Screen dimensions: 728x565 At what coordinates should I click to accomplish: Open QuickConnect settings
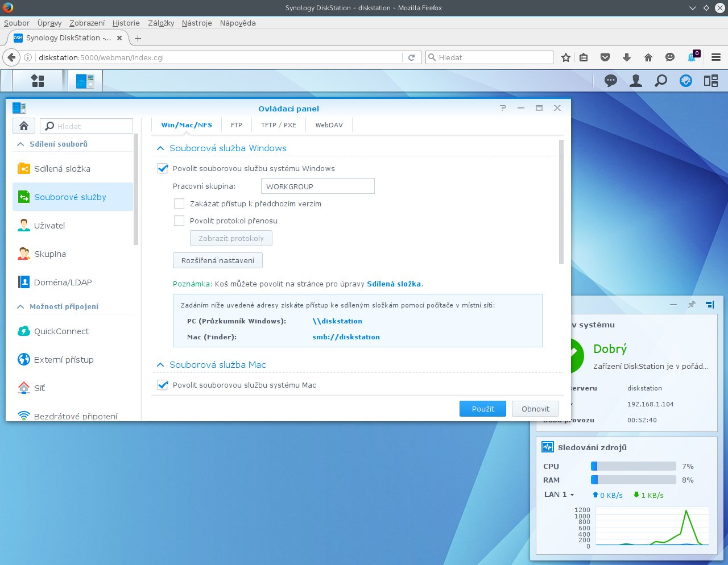73,331
